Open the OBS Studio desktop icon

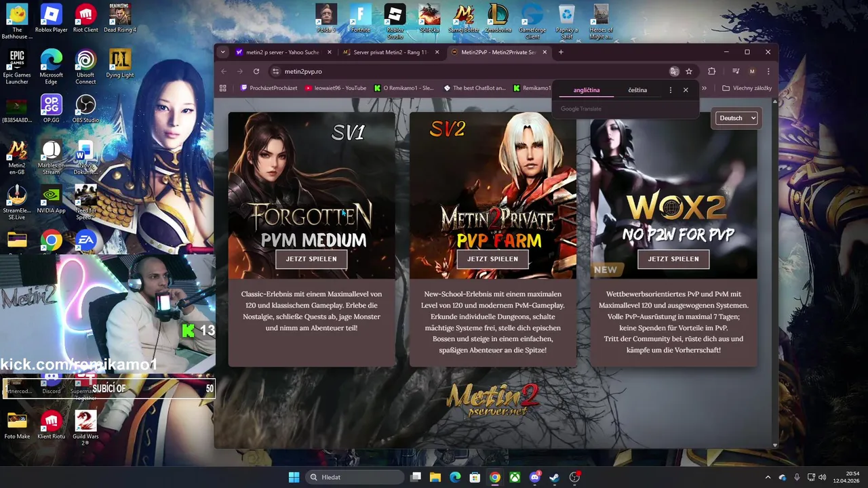85,109
